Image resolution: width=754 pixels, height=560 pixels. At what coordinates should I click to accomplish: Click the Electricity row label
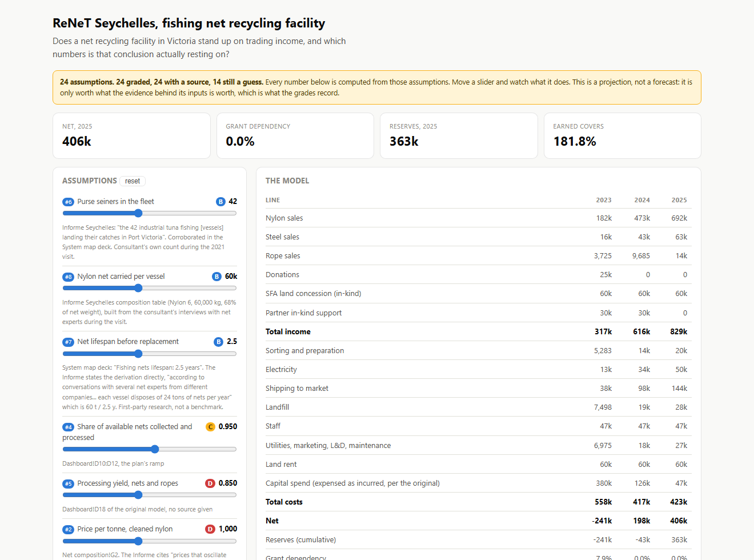[x=281, y=370]
